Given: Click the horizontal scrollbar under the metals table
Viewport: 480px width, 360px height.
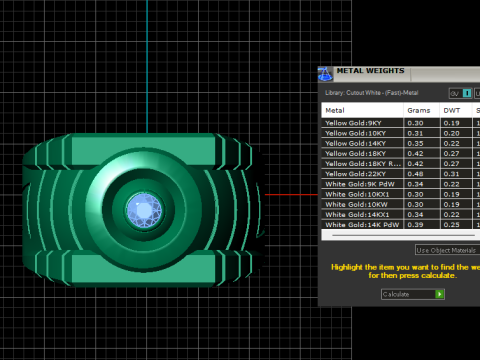Looking at the screenshot, I should point(403,235).
